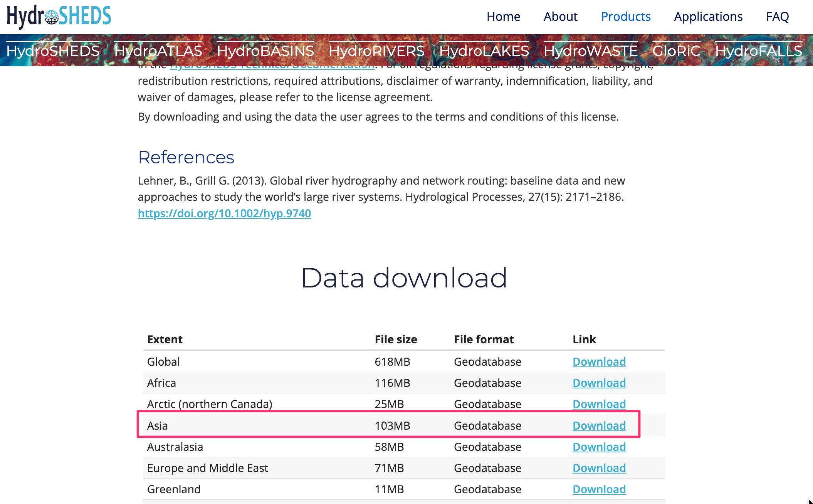The width and height of the screenshot is (813, 504).
Task: Download the Africa geodatabase
Action: tap(599, 383)
